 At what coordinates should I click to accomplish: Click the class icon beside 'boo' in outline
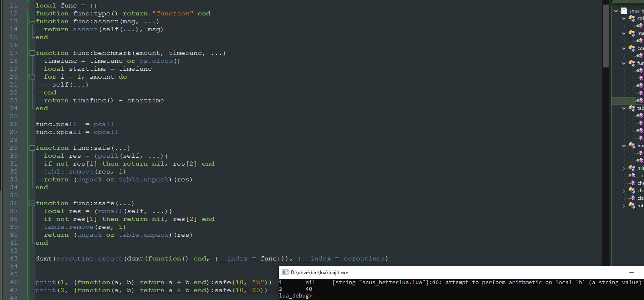click(632, 146)
